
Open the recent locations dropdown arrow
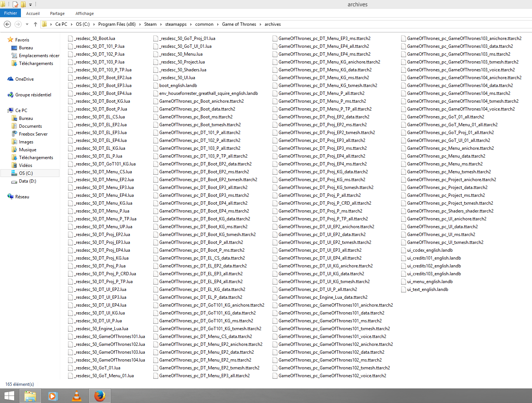pos(27,24)
